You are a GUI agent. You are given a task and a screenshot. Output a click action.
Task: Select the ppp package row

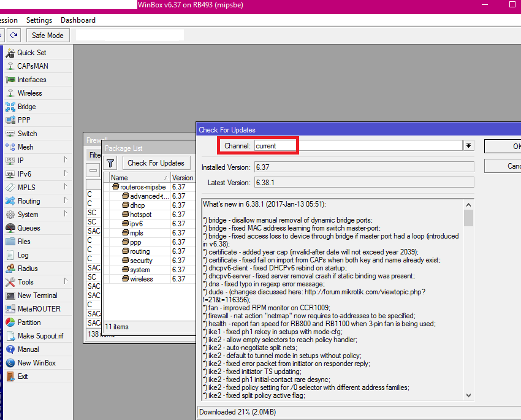click(x=149, y=242)
